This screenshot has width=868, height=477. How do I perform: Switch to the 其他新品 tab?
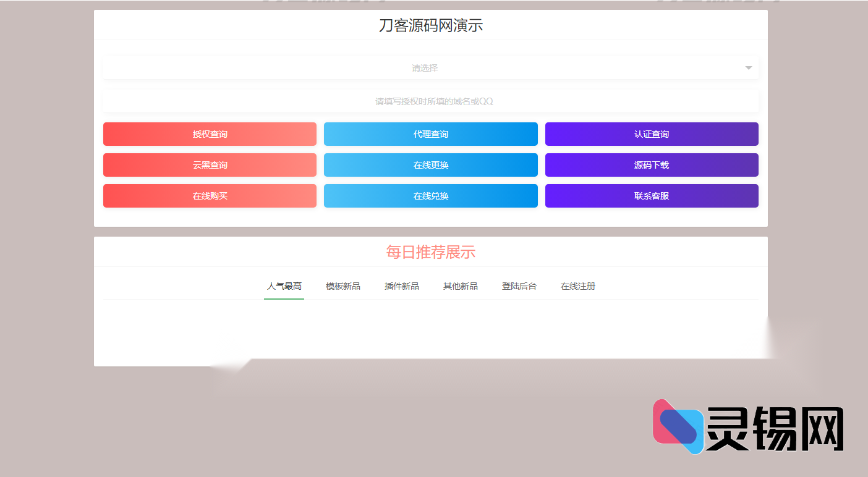click(x=460, y=286)
